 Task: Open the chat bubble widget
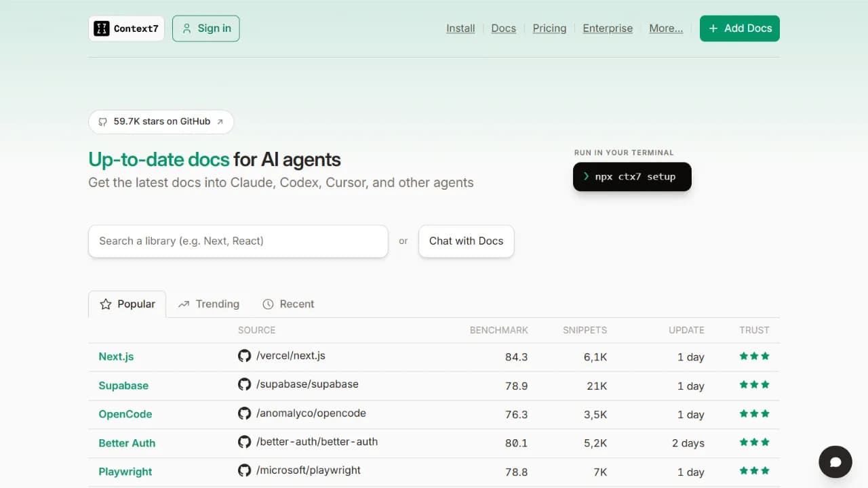point(835,462)
